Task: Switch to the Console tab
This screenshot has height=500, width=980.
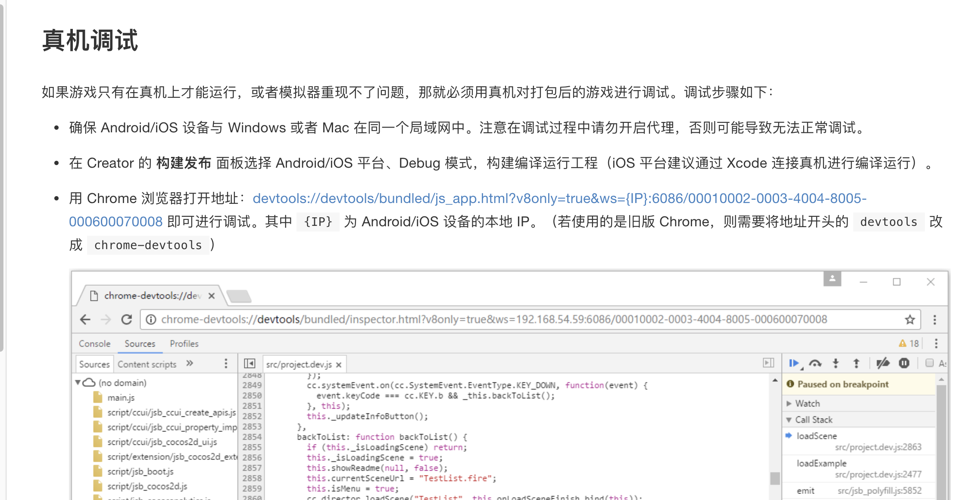Action: (x=94, y=344)
